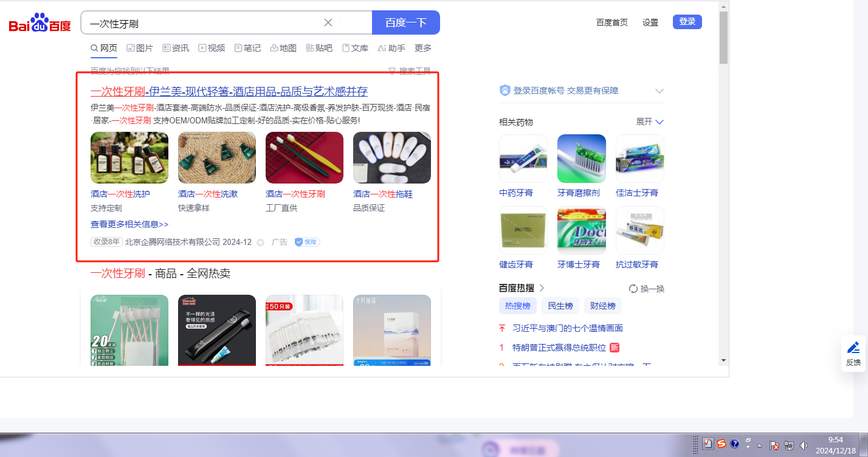Open the 资讯 tab
Viewport: 868px width, 457px height.
point(176,48)
